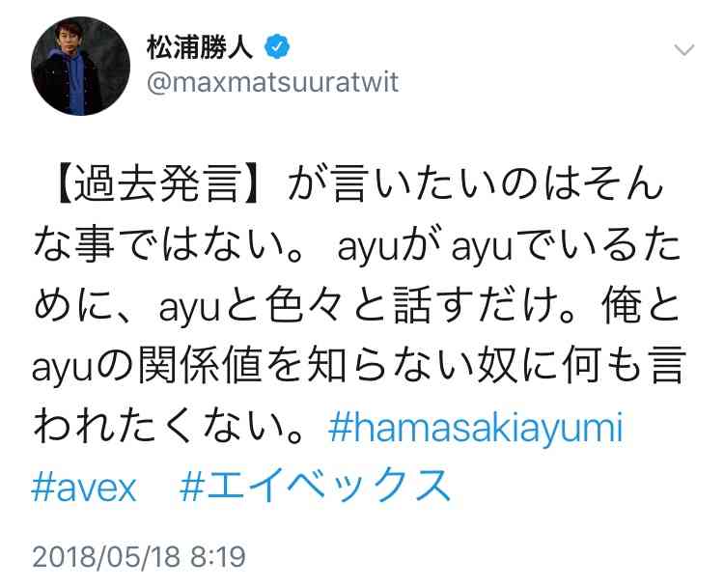Visit the @maxmatsuuratwit handle

[x=272, y=83]
